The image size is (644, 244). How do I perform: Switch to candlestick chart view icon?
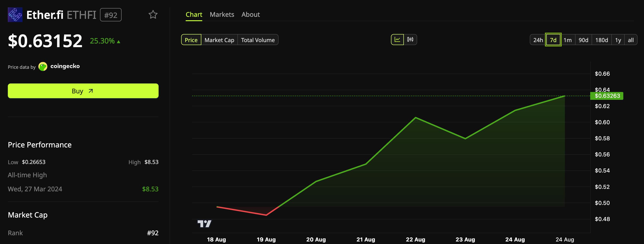[410, 40]
